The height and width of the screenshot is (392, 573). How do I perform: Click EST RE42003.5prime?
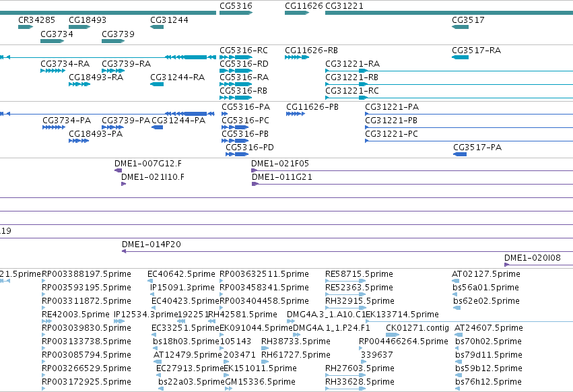coord(75,315)
